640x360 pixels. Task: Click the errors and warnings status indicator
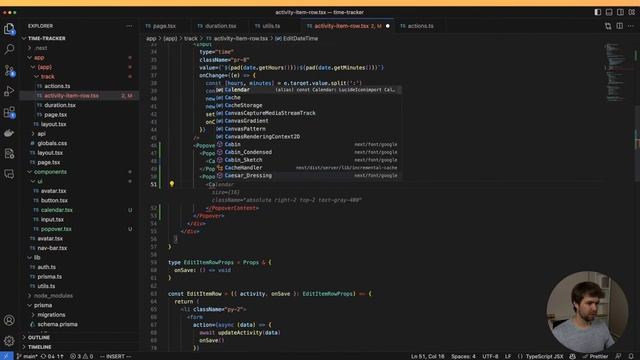tap(82, 356)
